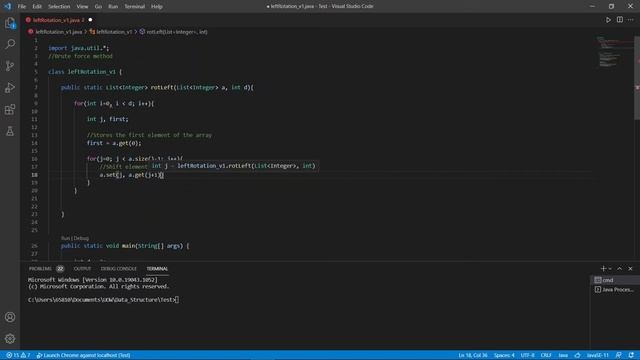The height and width of the screenshot is (360, 640).
Task: Click the brute force comment on line 3
Action: point(80,56)
